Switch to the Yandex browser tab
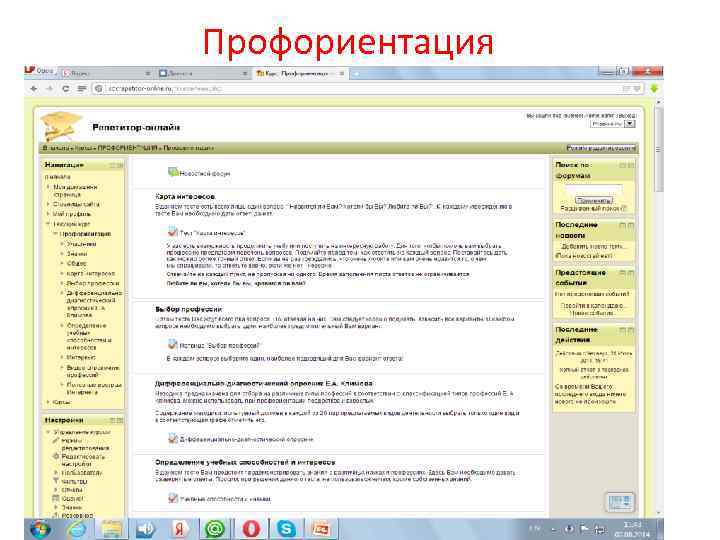Image resolution: width=720 pixels, height=540 pixels. pos(107,73)
